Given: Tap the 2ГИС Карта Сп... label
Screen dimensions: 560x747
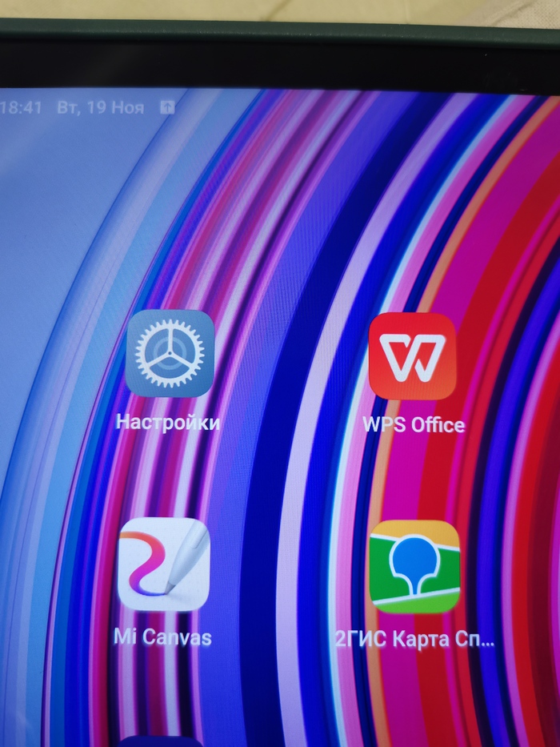Looking at the screenshot, I should coord(414,640).
